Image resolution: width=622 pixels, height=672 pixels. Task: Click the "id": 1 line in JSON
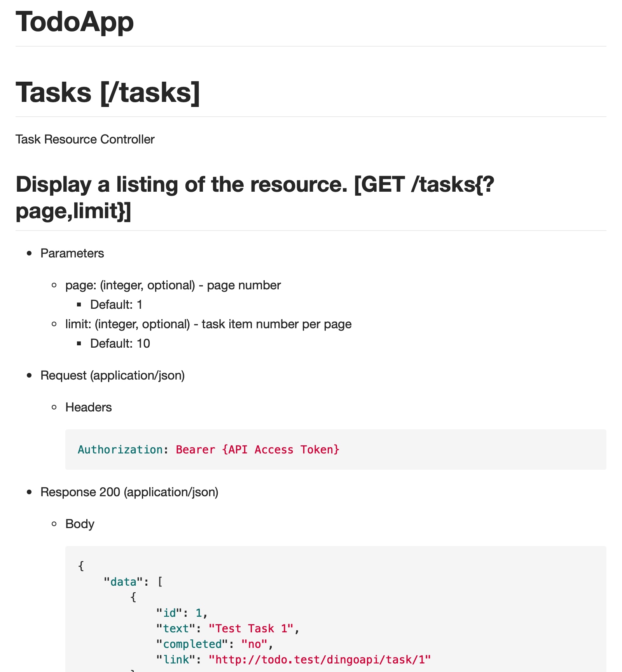tap(182, 613)
